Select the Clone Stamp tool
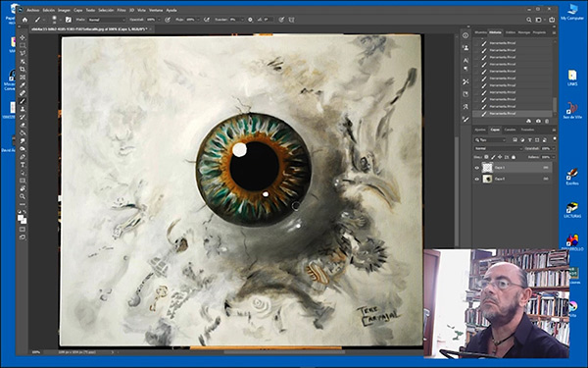 [23, 109]
